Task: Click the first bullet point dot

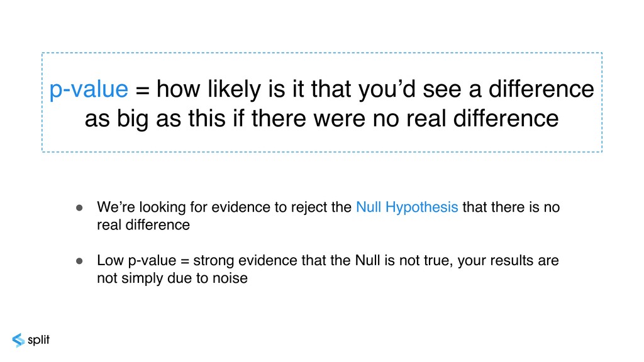Action: click(79, 208)
